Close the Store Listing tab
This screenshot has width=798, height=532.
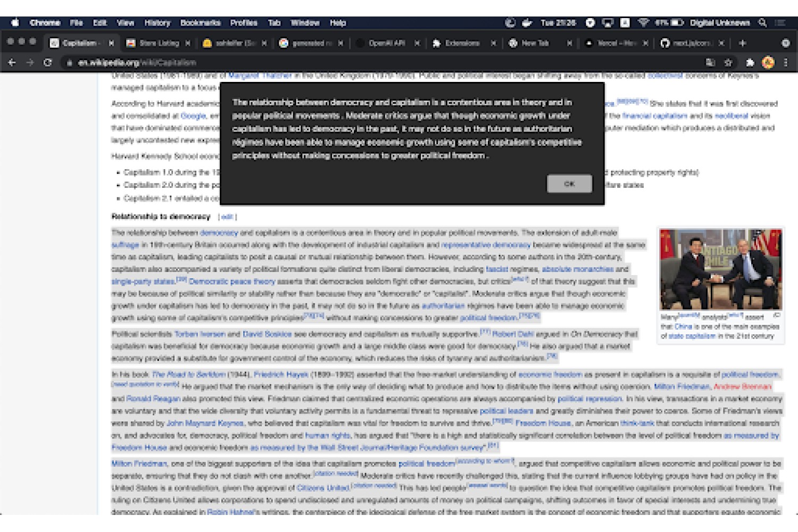click(x=188, y=43)
